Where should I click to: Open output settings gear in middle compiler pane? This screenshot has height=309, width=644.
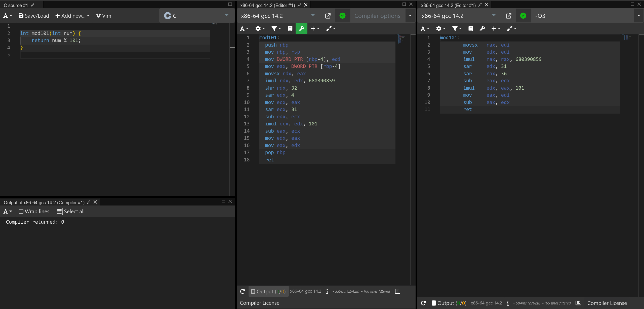click(260, 28)
